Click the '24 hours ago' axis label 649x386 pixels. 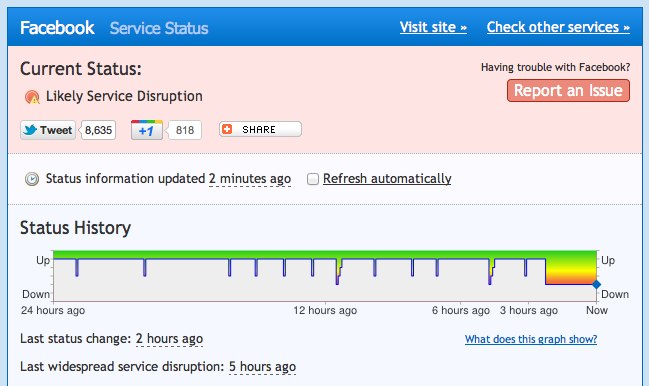tap(53, 310)
